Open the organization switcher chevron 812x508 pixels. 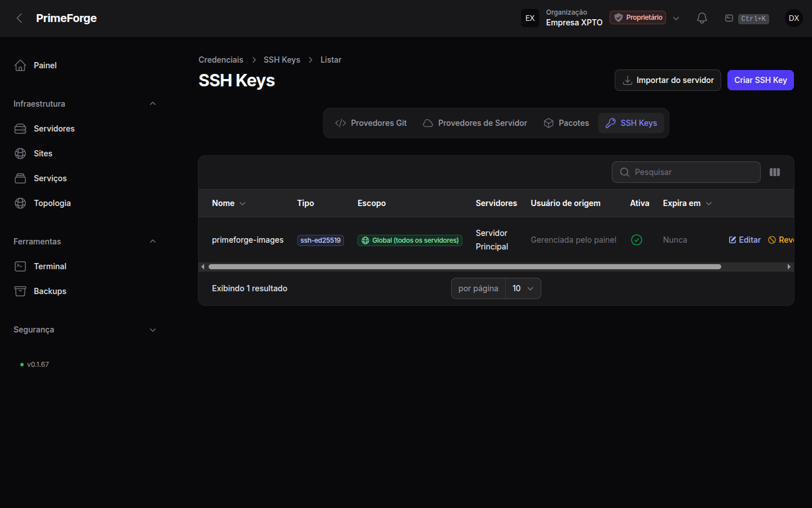[676, 18]
